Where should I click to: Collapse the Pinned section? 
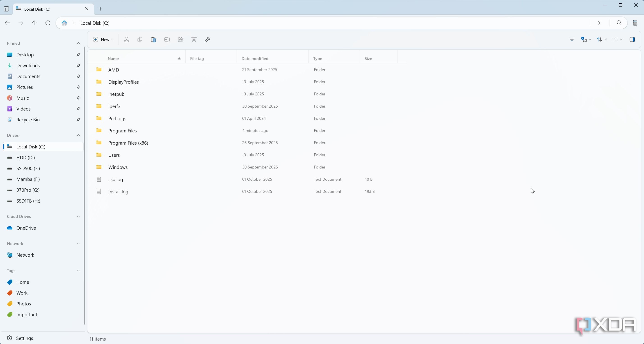[78, 43]
